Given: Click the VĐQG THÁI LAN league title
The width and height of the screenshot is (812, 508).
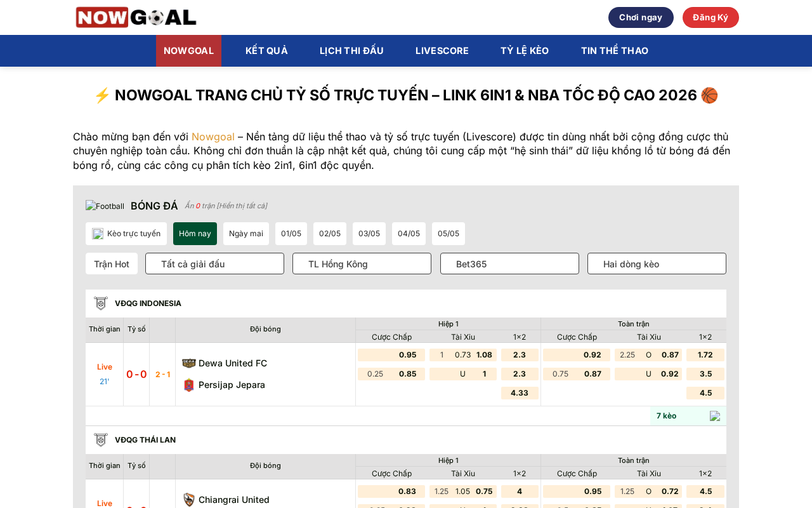Looking at the screenshot, I should (145, 440).
